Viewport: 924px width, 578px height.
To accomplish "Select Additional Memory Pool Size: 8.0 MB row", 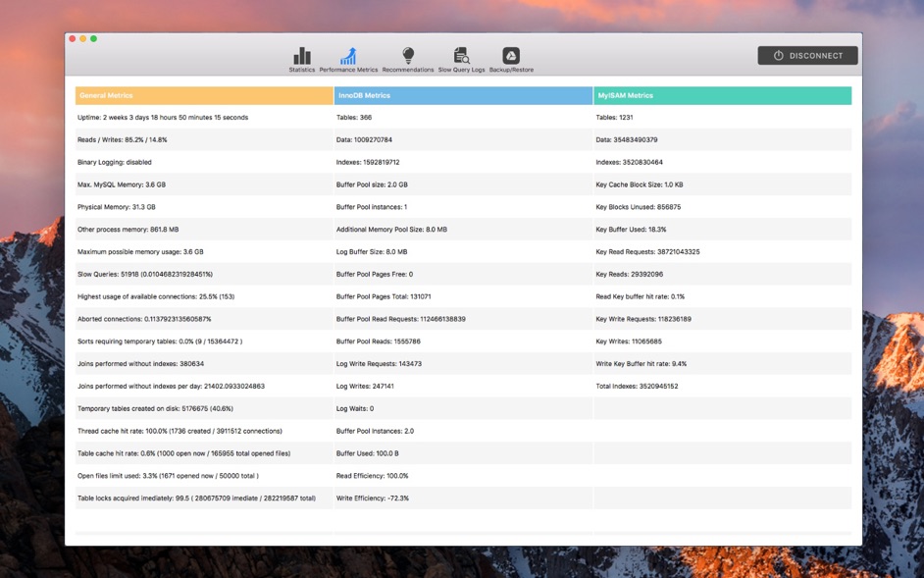I will [463, 230].
